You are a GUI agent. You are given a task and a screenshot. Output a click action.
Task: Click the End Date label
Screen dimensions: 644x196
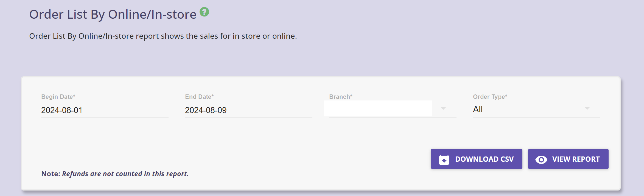pos(199,97)
